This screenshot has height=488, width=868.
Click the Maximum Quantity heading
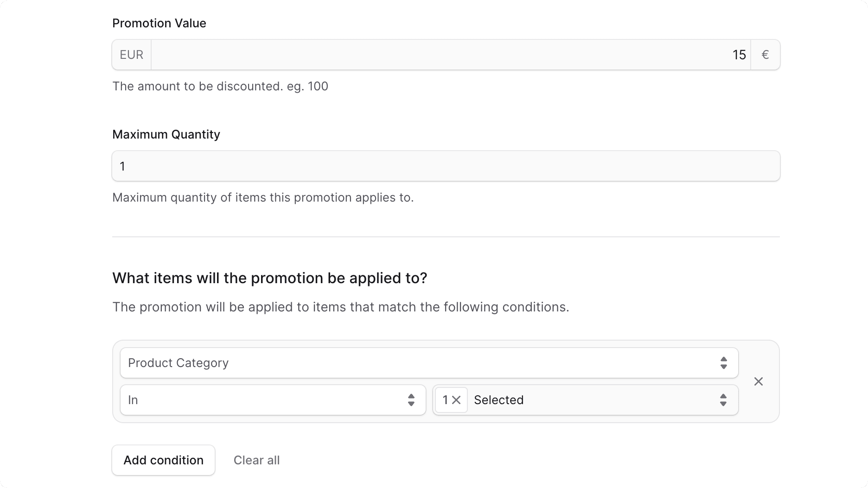coord(166,134)
